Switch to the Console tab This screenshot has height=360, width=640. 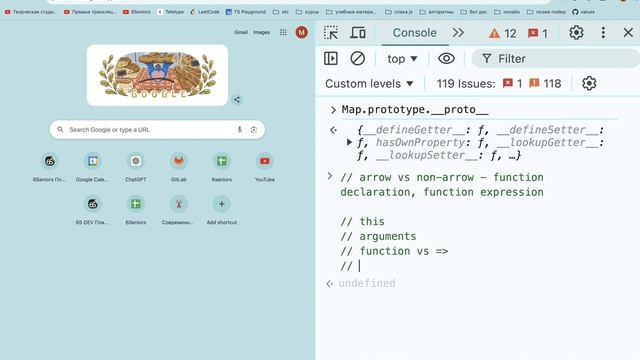(x=414, y=33)
